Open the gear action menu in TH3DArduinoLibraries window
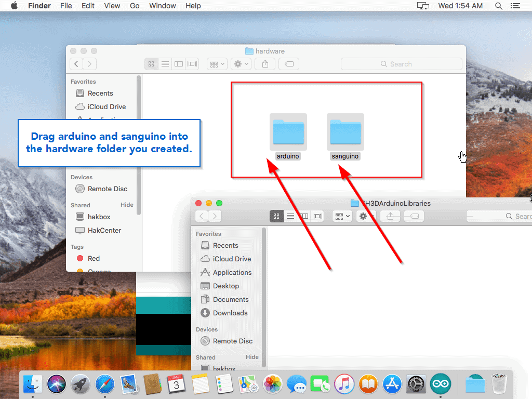The height and width of the screenshot is (399, 532). pos(366,216)
